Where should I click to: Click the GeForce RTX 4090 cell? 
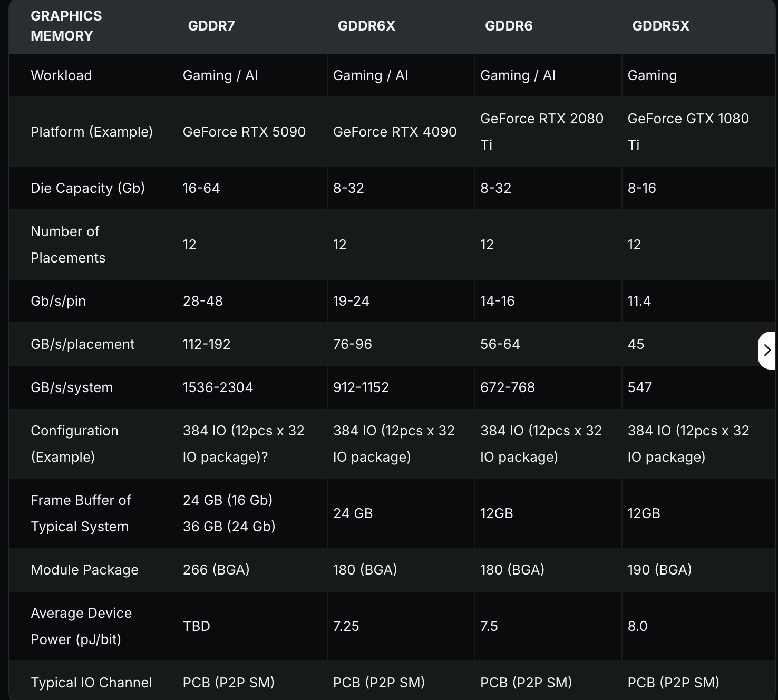click(395, 132)
